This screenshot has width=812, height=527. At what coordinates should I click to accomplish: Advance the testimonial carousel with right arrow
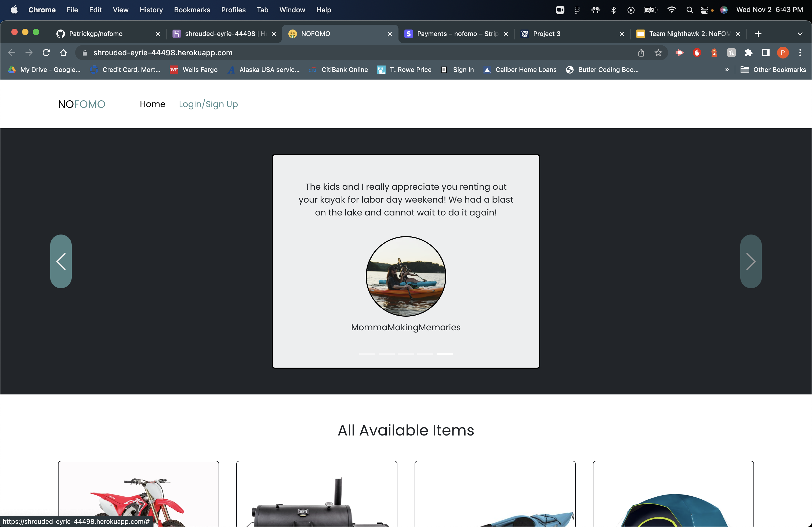click(x=751, y=261)
